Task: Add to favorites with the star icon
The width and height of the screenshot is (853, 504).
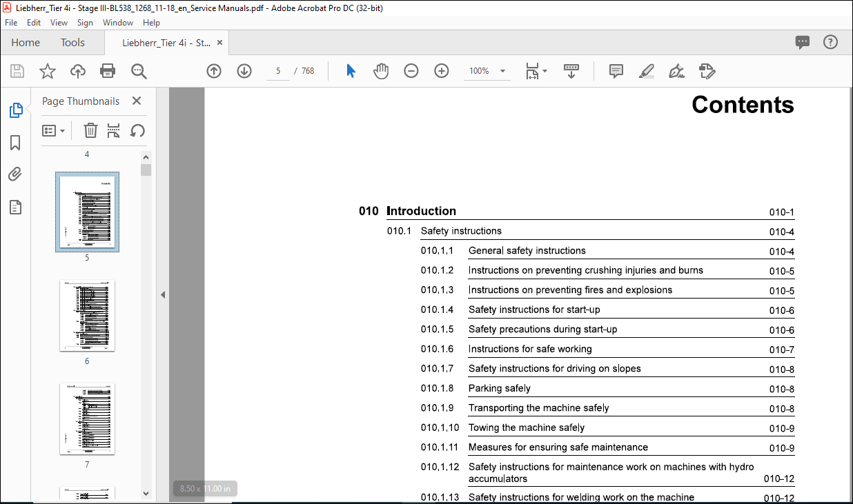Action: 47,71
